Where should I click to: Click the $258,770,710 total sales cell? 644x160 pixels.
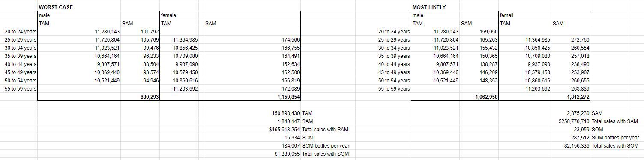pos(571,121)
